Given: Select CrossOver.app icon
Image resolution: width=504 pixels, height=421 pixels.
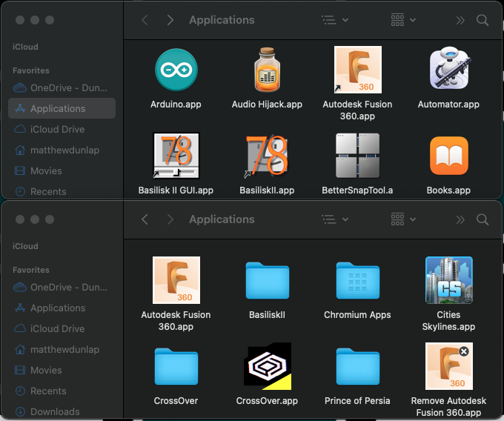Looking at the screenshot, I should coord(268,366).
